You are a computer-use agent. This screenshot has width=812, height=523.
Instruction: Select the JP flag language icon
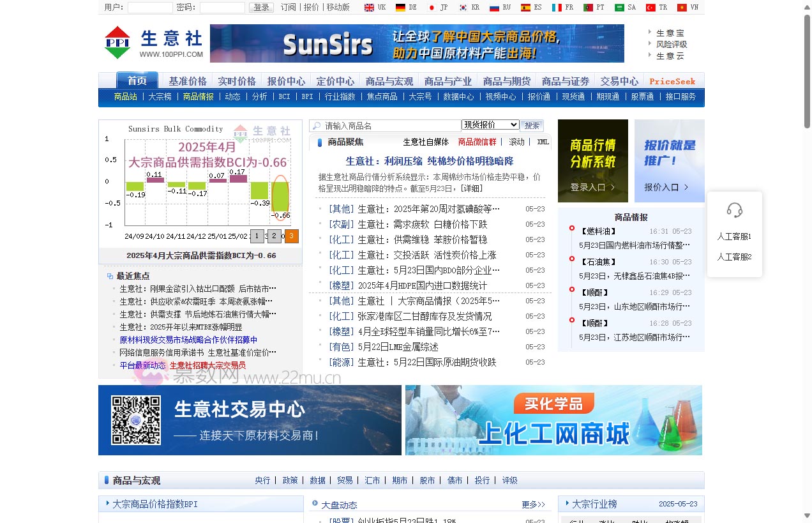click(x=432, y=8)
